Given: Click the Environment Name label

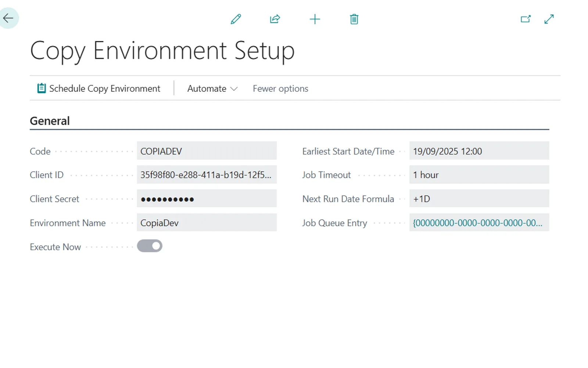Looking at the screenshot, I should 68,223.
